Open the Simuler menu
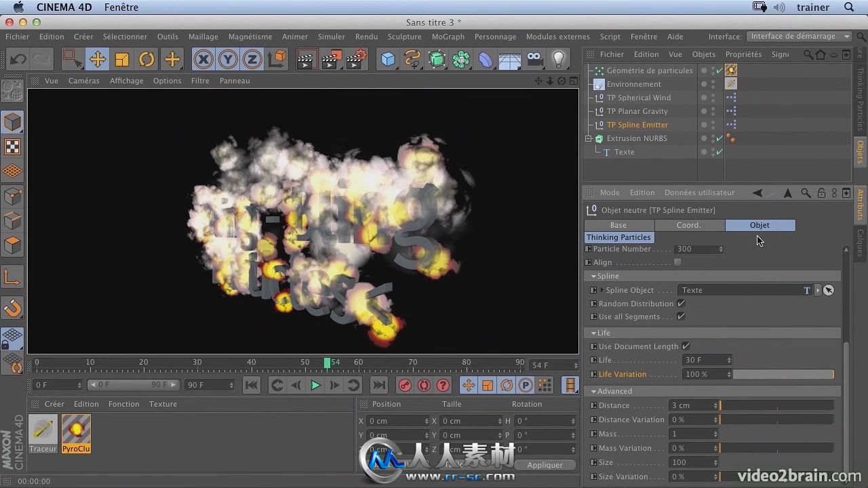868x488 pixels. (332, 37)
